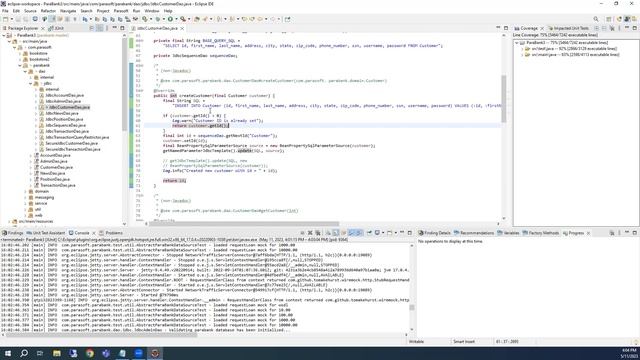Viewport: 640px width, 360px height.
Task: Maximize the Package Explorer view
Action: coord(122,28)
